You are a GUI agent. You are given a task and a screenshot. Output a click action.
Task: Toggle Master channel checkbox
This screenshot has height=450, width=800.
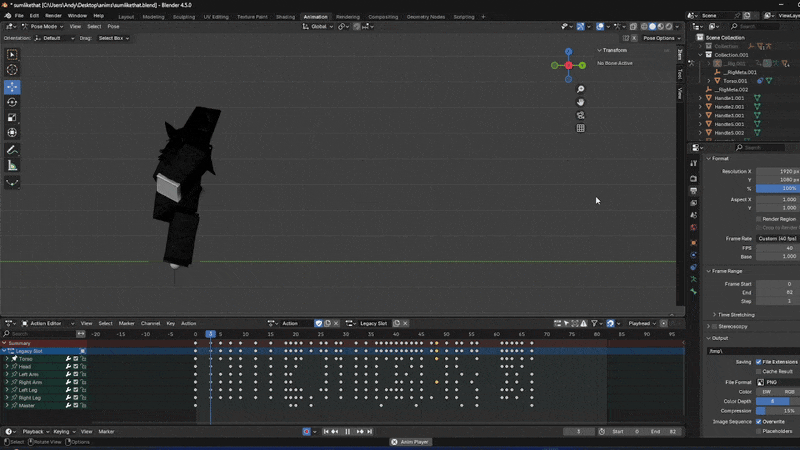tap(76, 406)
